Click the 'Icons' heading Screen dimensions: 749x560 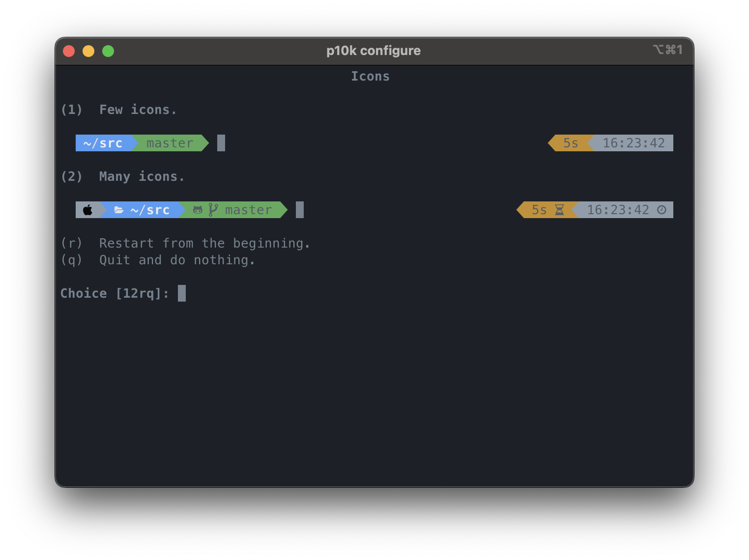tap(370, 76)
